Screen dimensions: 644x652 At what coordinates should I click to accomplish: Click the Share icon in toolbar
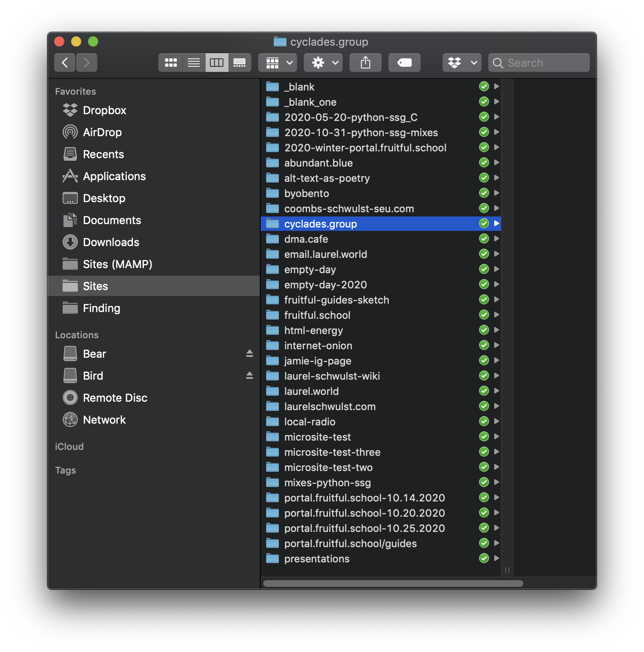[365, 63]
